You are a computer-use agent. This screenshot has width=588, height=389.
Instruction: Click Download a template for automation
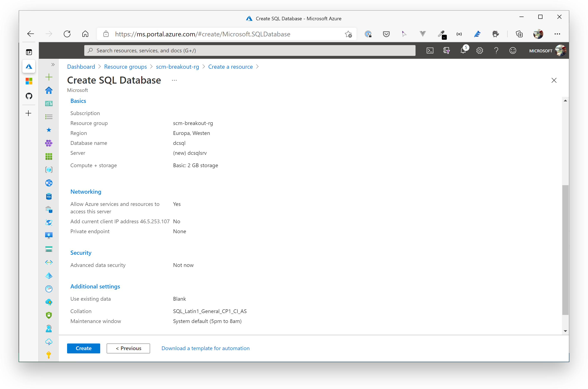pyautogui.click(x=205, y=348)
